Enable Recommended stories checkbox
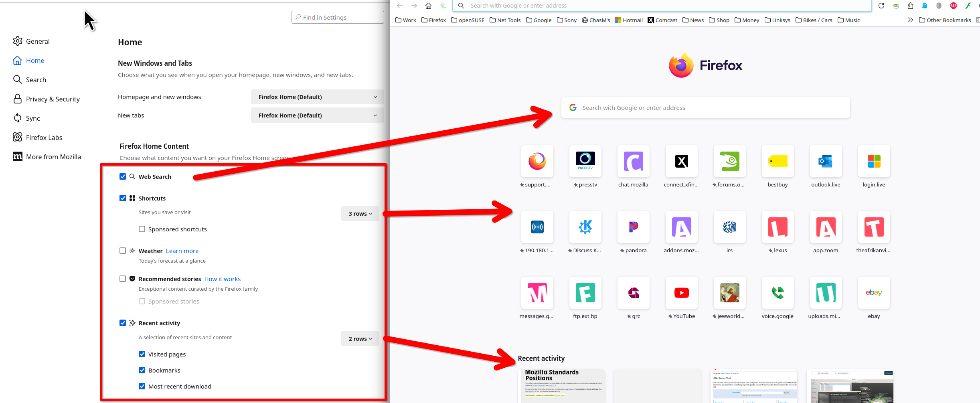The width and height of the screenshot is (980, 403). tap(123, 279)
